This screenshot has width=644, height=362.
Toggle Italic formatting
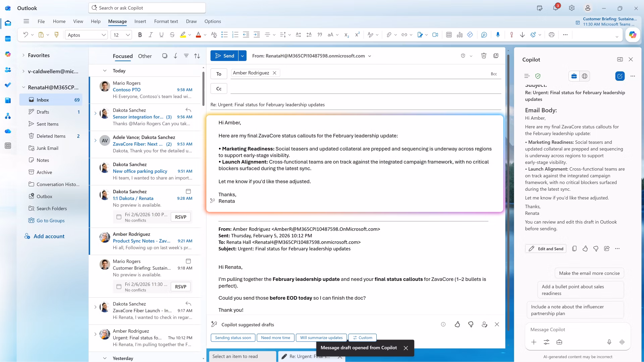pyautogui.click(x=151, y=35)
